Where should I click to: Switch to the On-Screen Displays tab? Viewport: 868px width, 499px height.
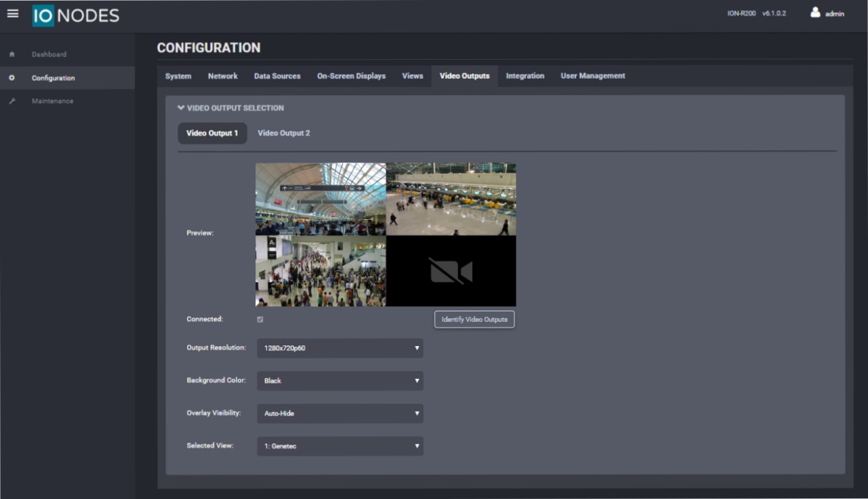351,75
